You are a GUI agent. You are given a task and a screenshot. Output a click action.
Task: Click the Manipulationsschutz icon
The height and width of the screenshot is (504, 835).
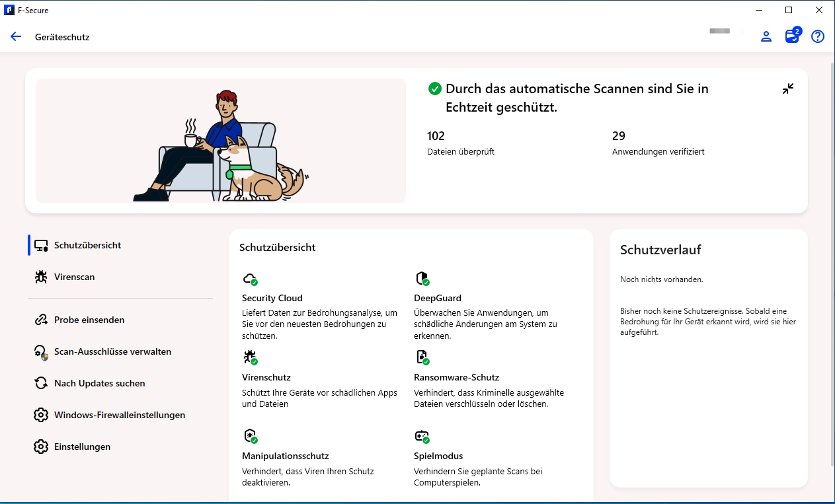[x=250, y=436]
